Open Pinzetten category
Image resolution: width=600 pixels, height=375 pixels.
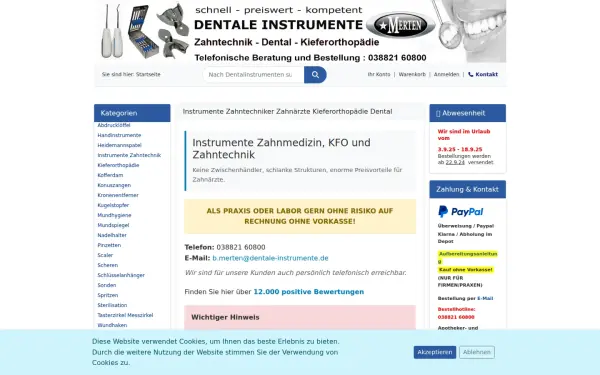point(109,245)
